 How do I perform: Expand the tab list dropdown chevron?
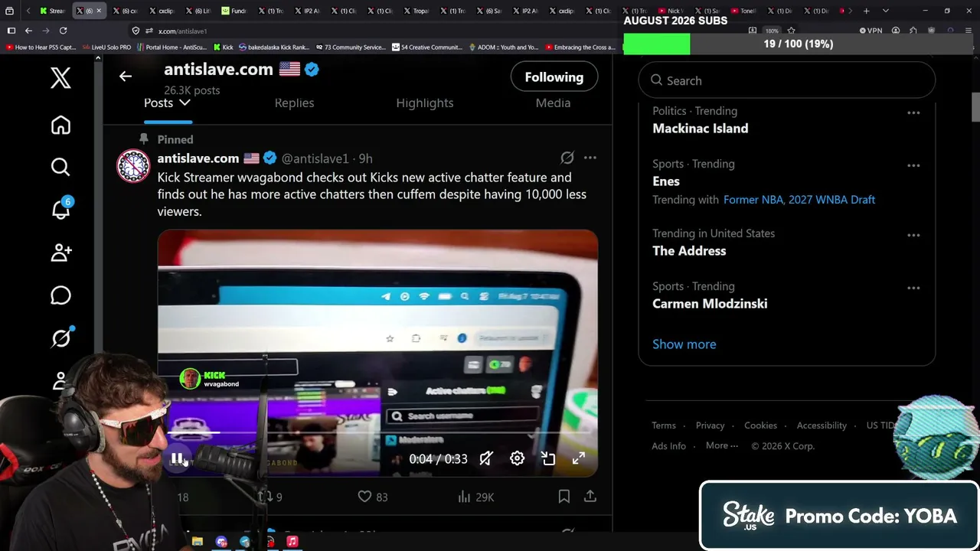[x=886, y=11]
